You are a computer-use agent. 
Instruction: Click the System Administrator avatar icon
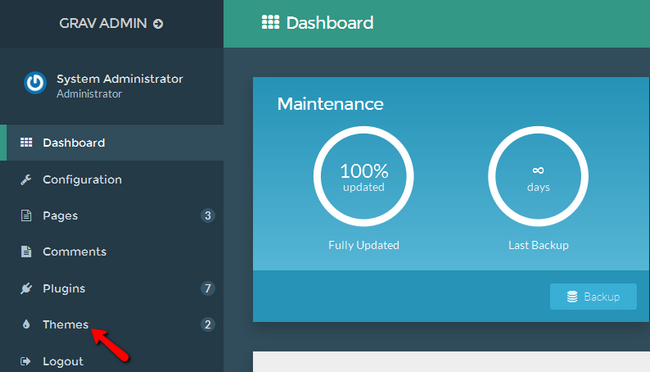(35, 83)
